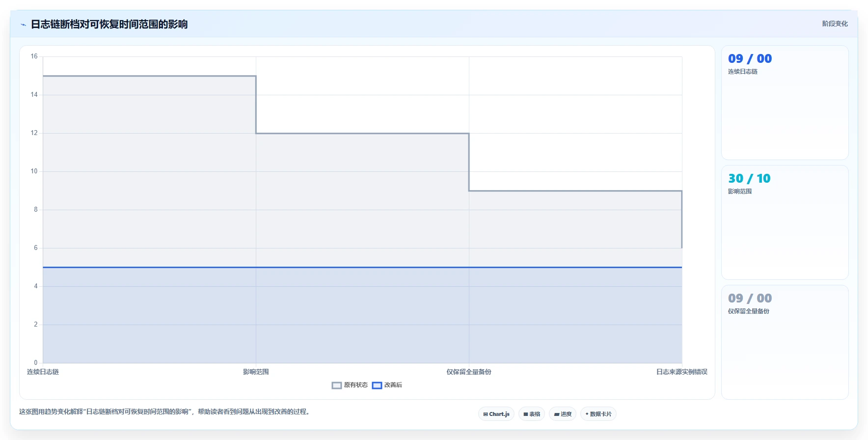The image size is (868, 440).
Task: Click the icon inside the 进度 tag
Action: point(557,414)
